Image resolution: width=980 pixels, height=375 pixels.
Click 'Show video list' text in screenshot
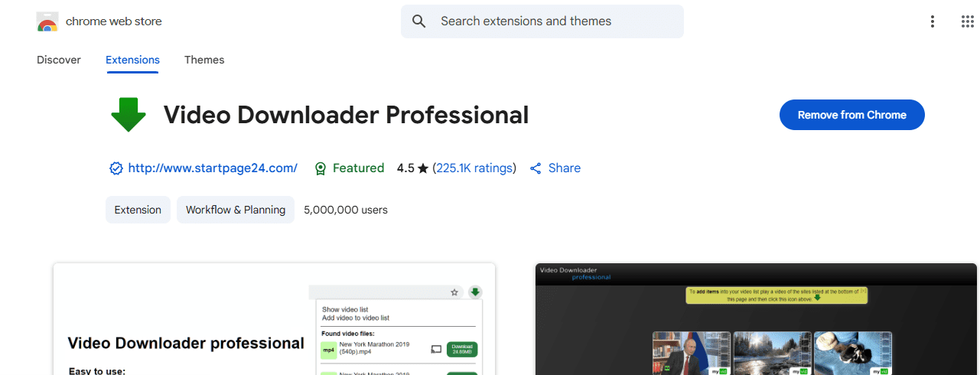pos(345,310)
